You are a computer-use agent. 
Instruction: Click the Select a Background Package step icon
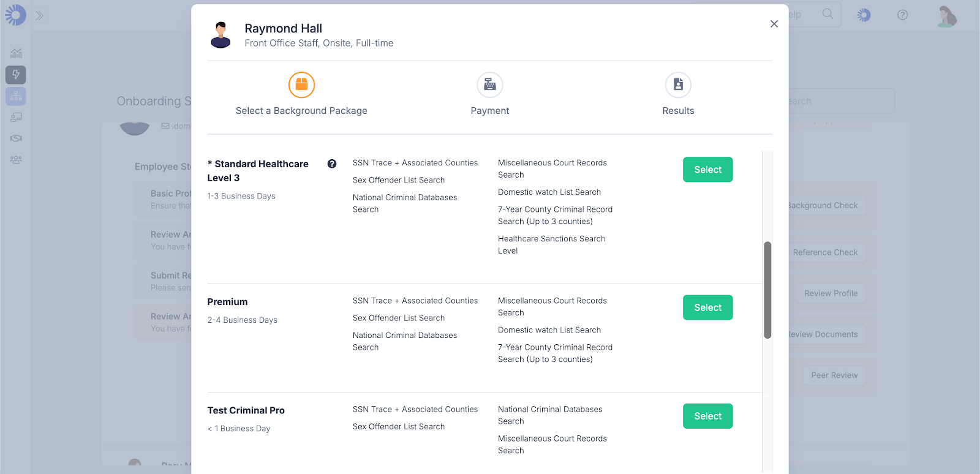coord(301,85)
